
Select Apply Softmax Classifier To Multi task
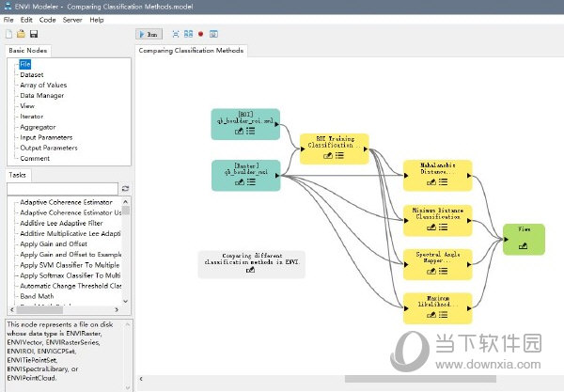point(70,275)
